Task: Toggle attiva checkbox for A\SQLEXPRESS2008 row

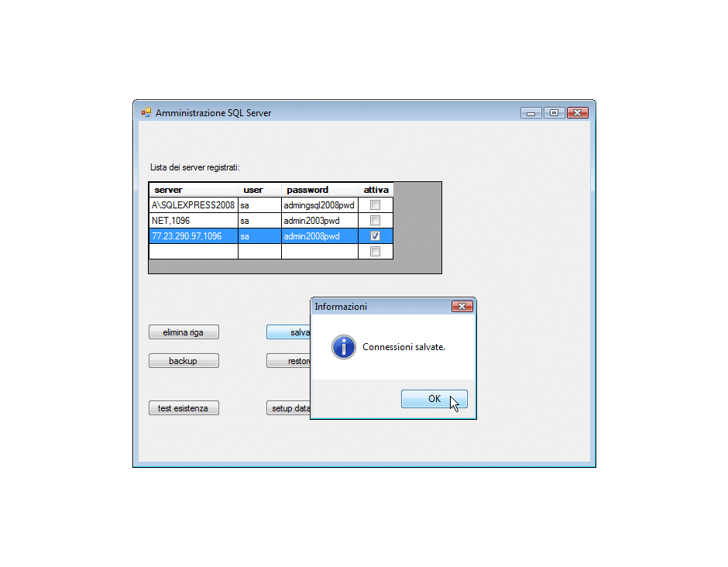Action: [x=375, y=204]
